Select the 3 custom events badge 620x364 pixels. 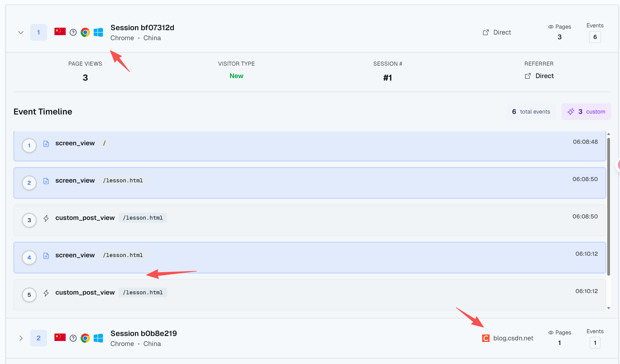tap(586, 112)
